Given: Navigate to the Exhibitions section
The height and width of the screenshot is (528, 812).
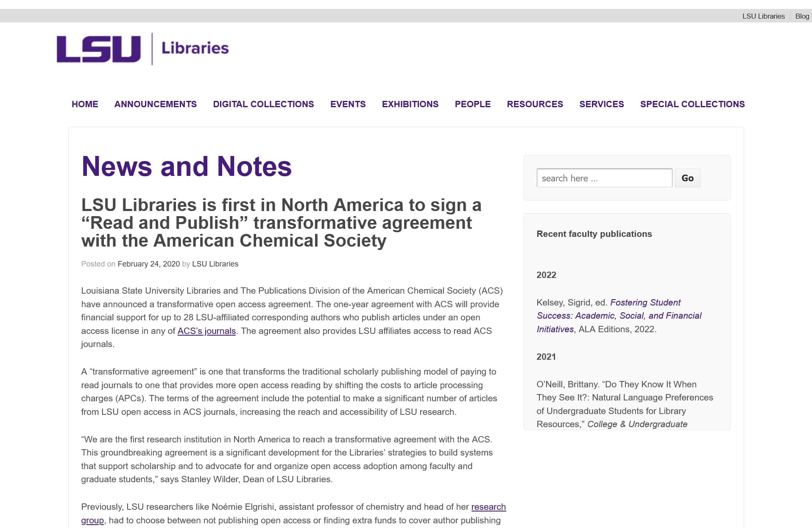Looking at the screenshot, I should click(410, 104).
